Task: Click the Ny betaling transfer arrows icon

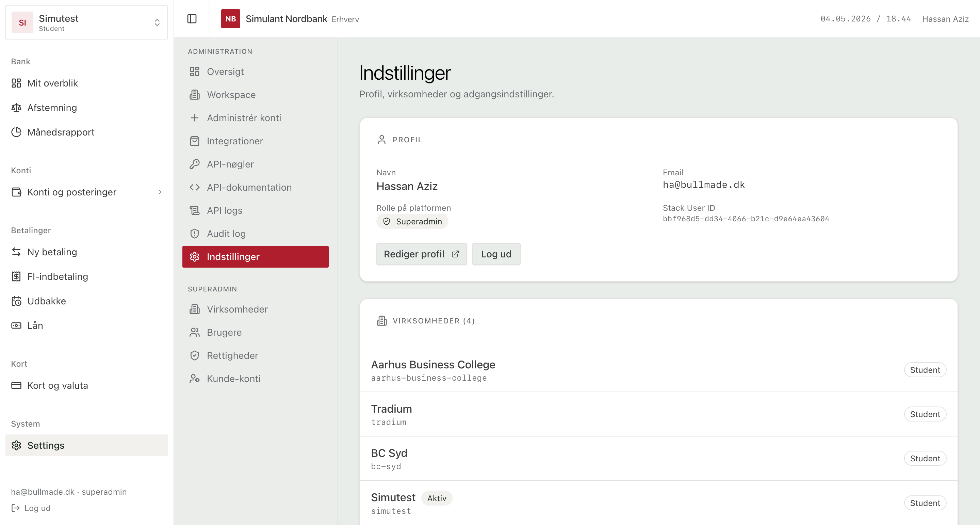Action: (16, 252)
